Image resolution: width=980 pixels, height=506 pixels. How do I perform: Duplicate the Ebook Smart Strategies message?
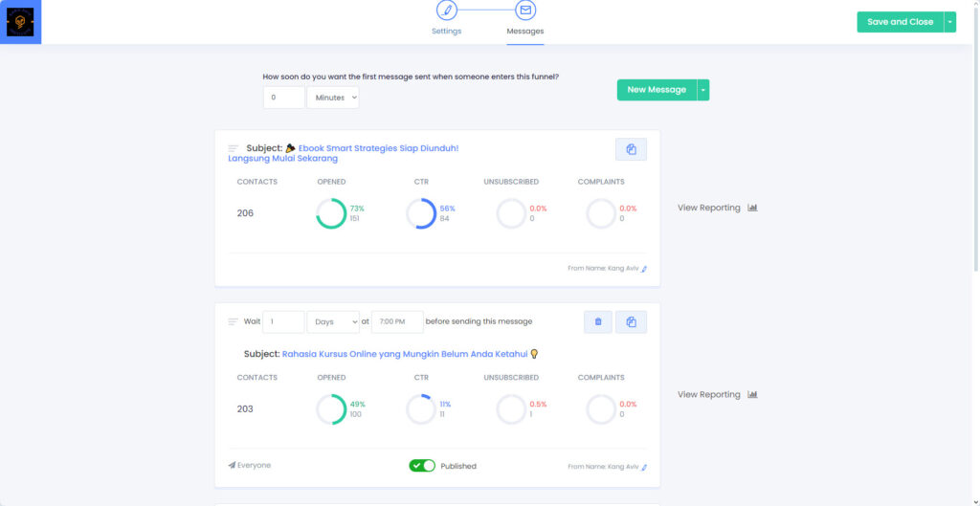(x=631, y=149)
